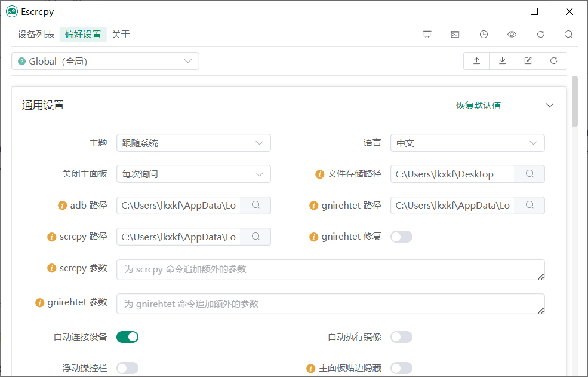
Task: Click the 恢复默认值 link
Action: 478,105
